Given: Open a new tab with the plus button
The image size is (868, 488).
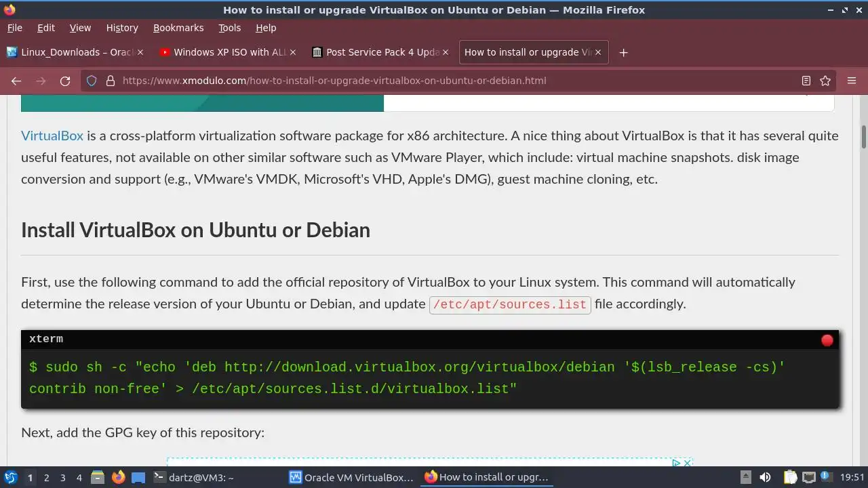Looking at the screenshot, I should [x=623, y=52].
